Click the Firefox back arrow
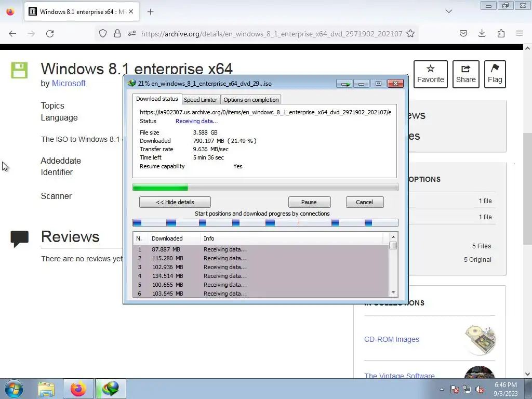The width and height of the screenshot is (532, 399). (x=12, y=34)
